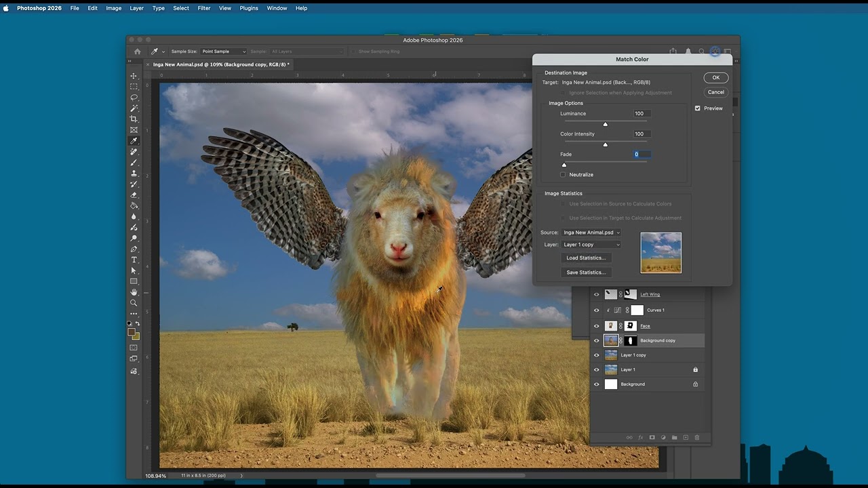Viewport: 868px width, 488px height.
Task: Click the Load Statistics button
Action: tap(586, 258)
